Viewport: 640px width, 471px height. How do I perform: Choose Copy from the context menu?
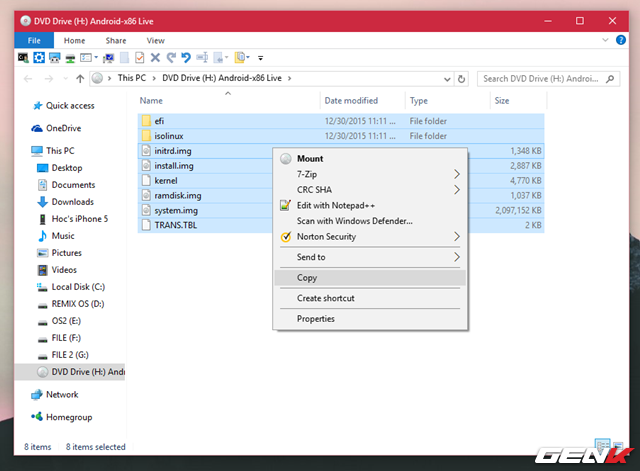[x=307, y=277]
